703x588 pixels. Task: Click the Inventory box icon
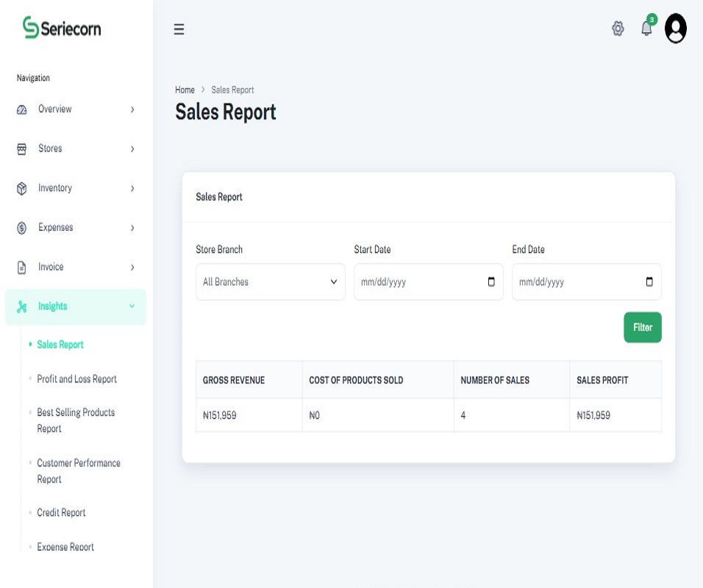(21, 188)
